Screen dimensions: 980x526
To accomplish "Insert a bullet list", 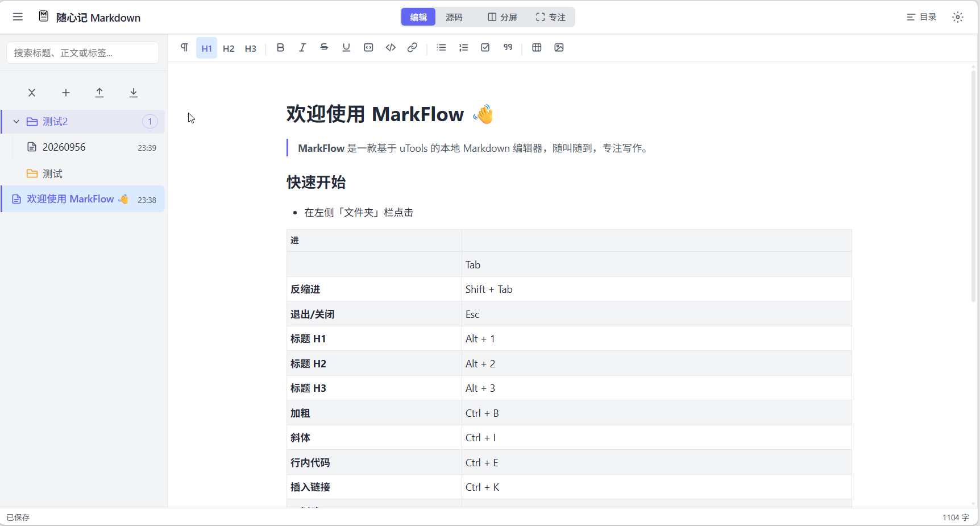I will point(441,48).
